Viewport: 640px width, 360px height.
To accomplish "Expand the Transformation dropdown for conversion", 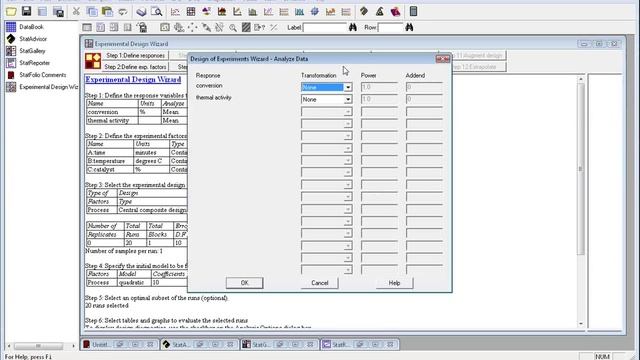I will tap(348, 87).
